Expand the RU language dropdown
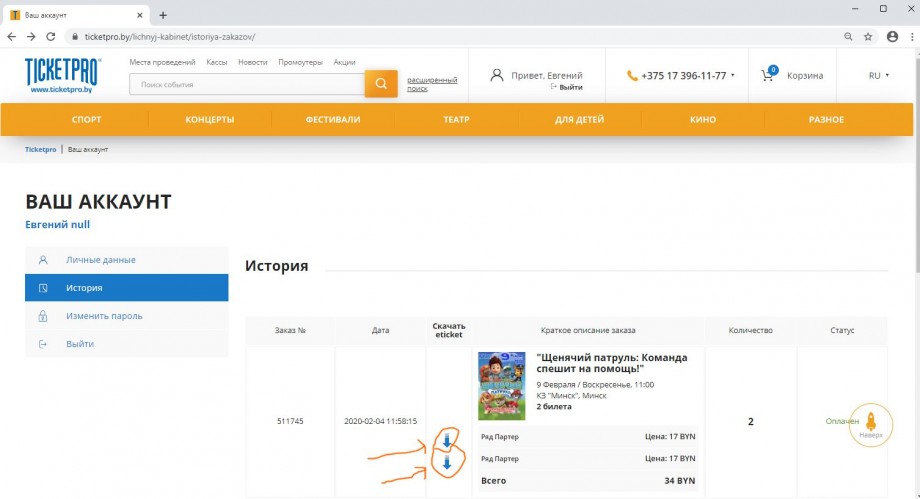Viewport: 920px width, 499px height. [879, 75]
